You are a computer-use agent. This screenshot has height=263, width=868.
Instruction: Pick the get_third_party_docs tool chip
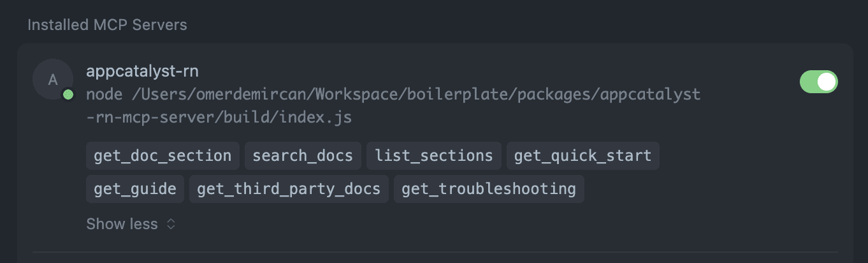coord(289,189)
